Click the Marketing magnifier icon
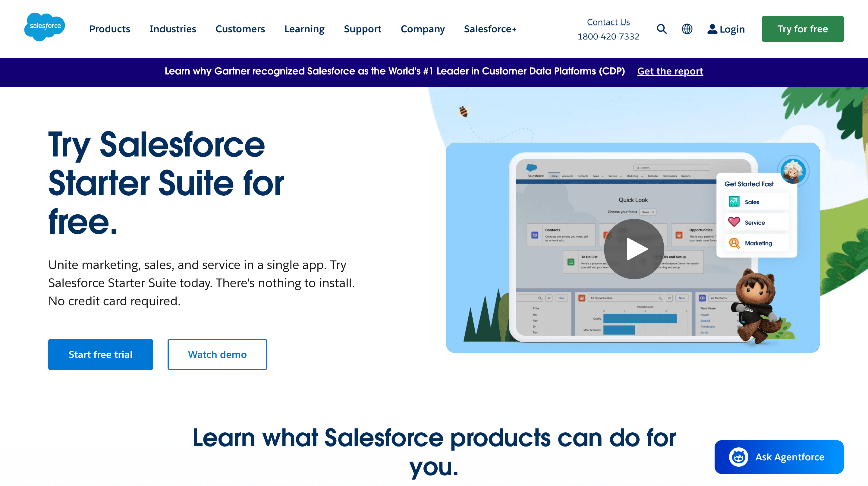The width and height of the screenshot is (868, 486). point(734,243)
